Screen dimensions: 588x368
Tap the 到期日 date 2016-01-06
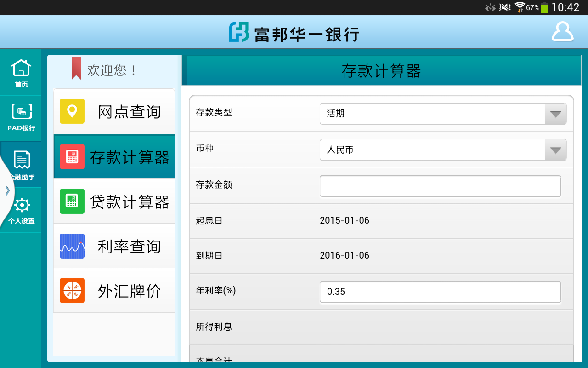click(345, 255)
